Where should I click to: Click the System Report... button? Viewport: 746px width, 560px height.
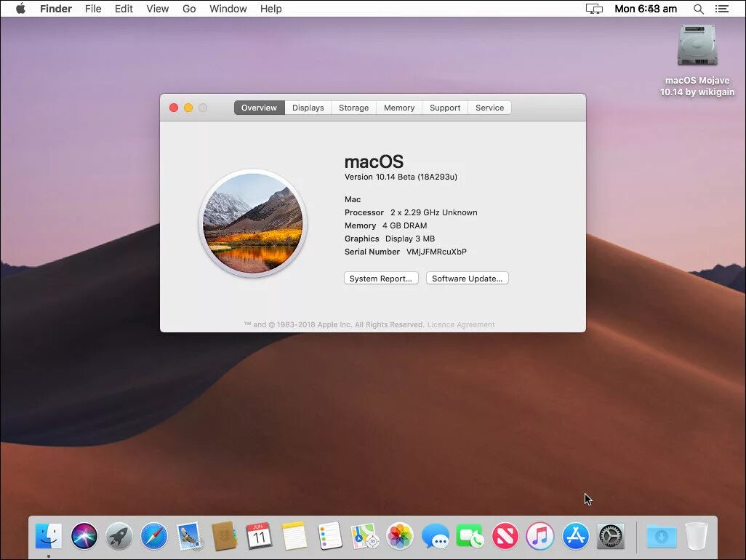[381, 279]
